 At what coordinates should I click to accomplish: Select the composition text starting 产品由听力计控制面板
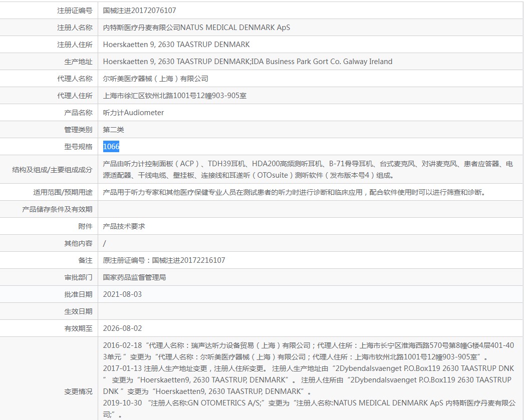tap(308, 170)
